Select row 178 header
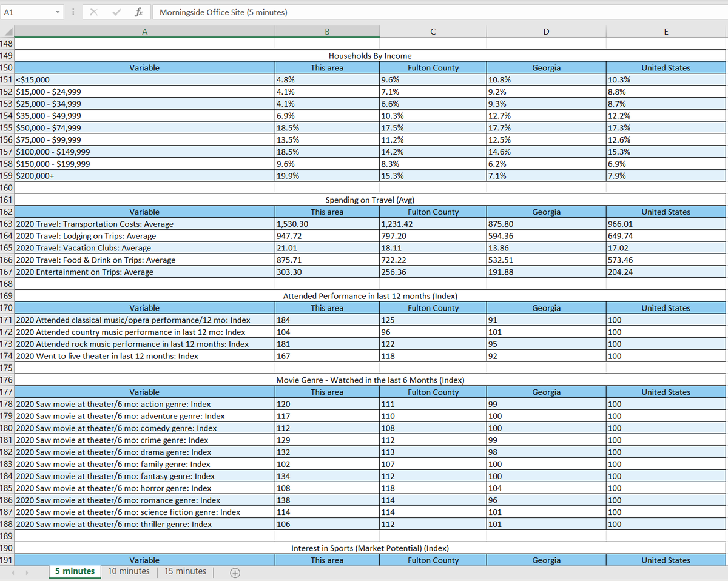Screen dimensions: 728x581 (7, 404)
